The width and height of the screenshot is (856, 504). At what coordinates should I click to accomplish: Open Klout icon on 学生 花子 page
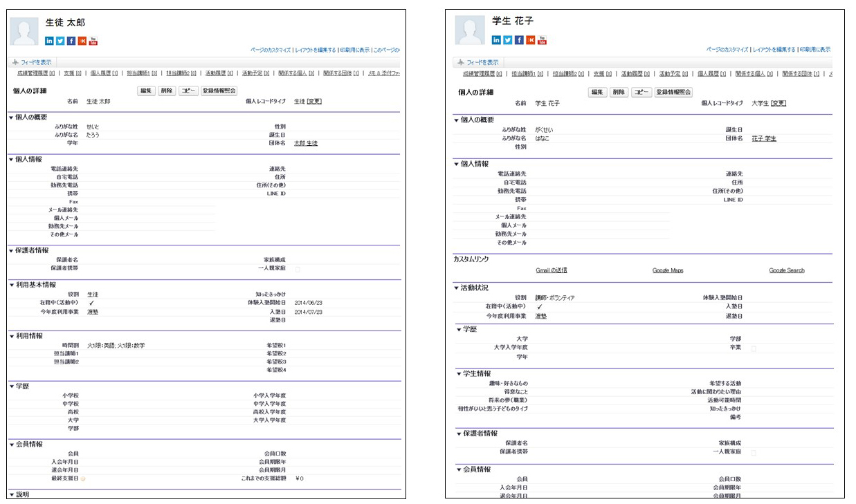(x=530, y=40)
